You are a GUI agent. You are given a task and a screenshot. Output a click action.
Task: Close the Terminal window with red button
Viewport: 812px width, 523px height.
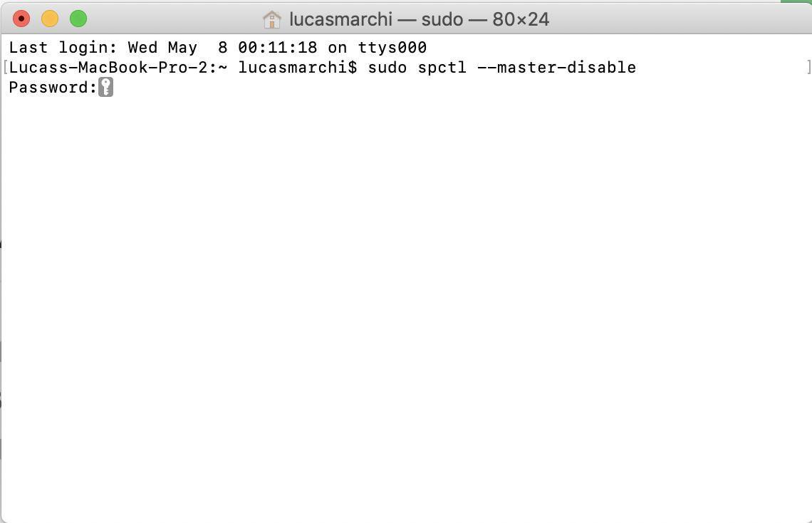point(21,19)
